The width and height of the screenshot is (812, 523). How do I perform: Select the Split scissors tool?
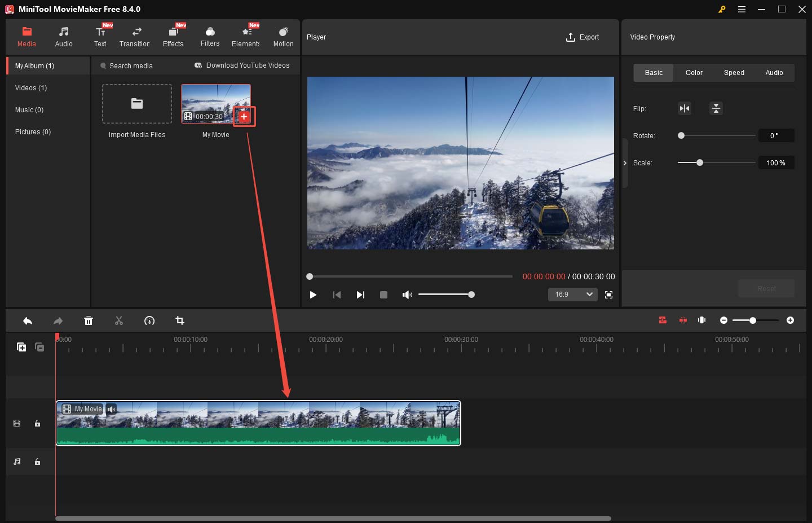pyautogui.click(x=119, y=320)
